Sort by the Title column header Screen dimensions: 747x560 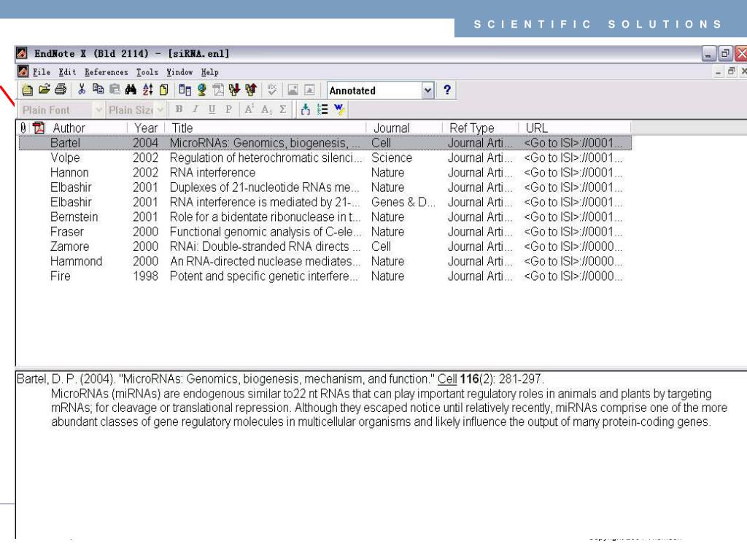click(266, 128)
